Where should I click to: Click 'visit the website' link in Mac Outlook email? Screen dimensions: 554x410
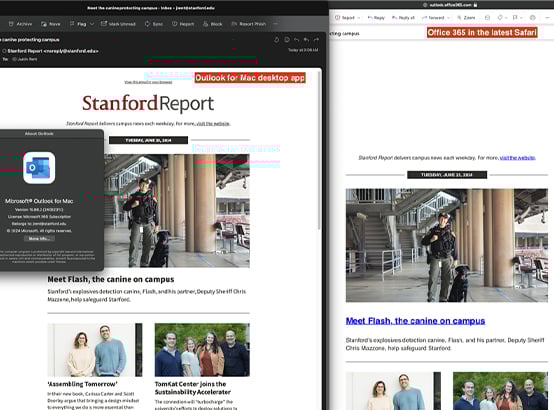213,124
